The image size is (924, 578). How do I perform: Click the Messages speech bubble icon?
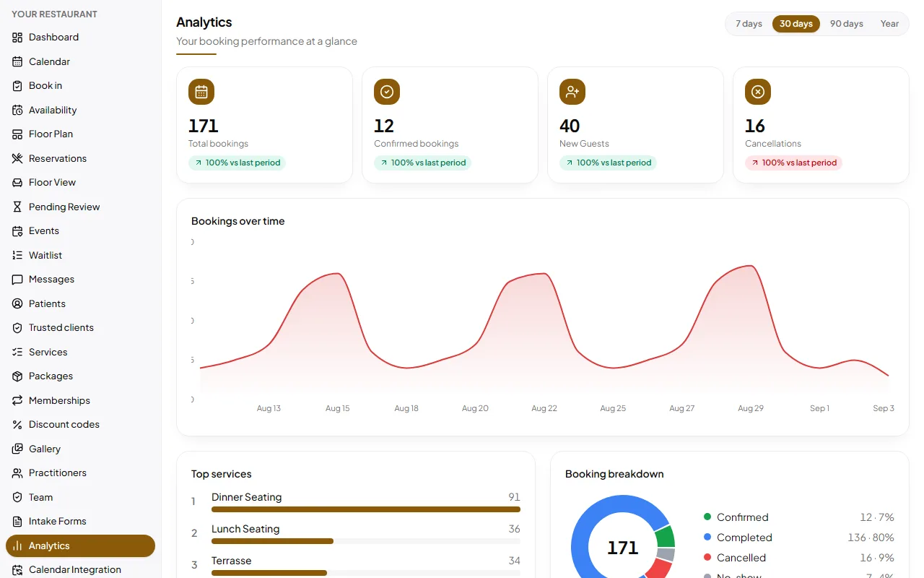click(x=17, y=279)
